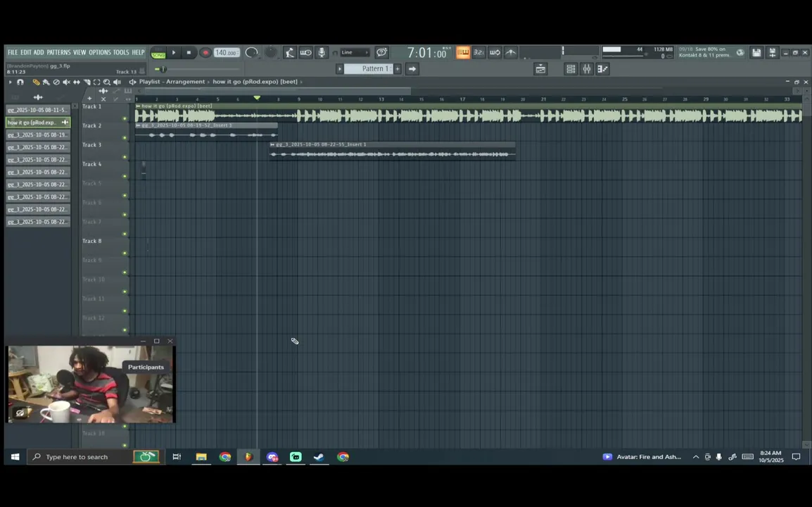812x507 pixels.
Task: Select the Draw pencil tool in playlist toolbar
Action: click(36, 82)
